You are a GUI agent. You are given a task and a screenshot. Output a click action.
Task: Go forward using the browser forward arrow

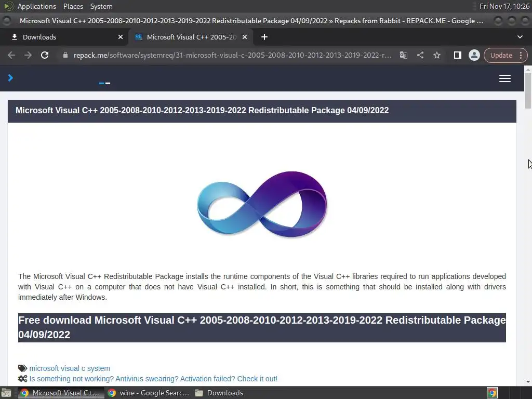[28, 55]
